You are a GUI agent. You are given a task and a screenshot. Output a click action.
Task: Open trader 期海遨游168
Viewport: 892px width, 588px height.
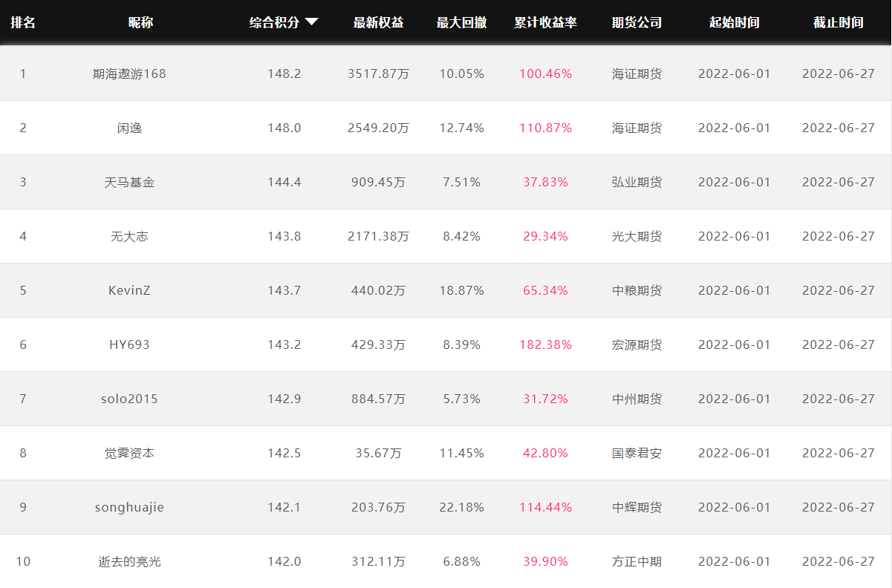pyautogui.click(x=130, y=73)
